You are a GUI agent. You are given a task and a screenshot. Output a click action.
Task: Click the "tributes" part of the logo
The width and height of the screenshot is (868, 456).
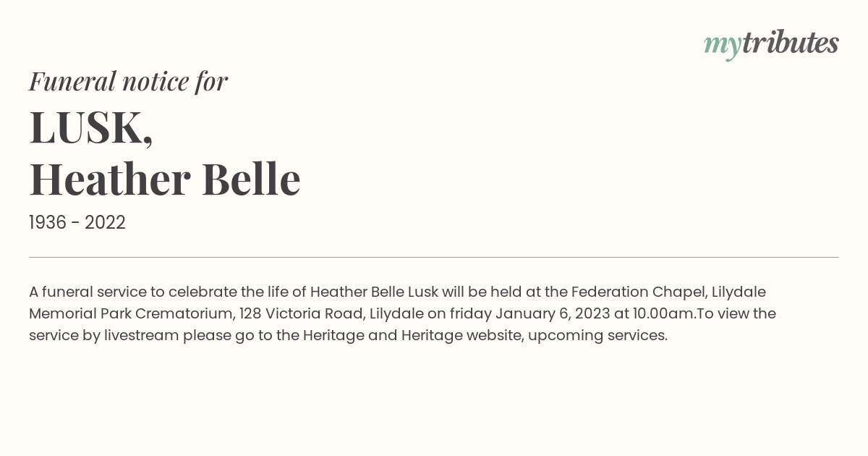(x=790, y=43)
